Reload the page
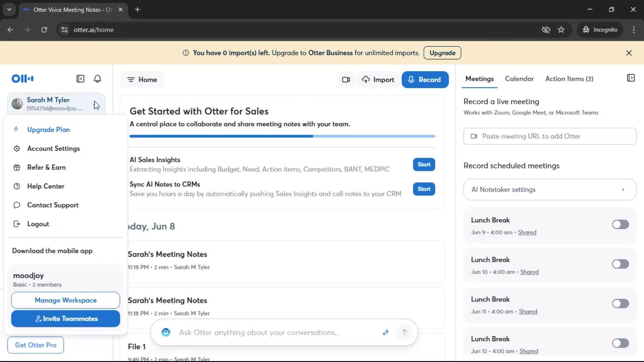The width and height of the screenshot is (644, 362). (x=44, y=30)
